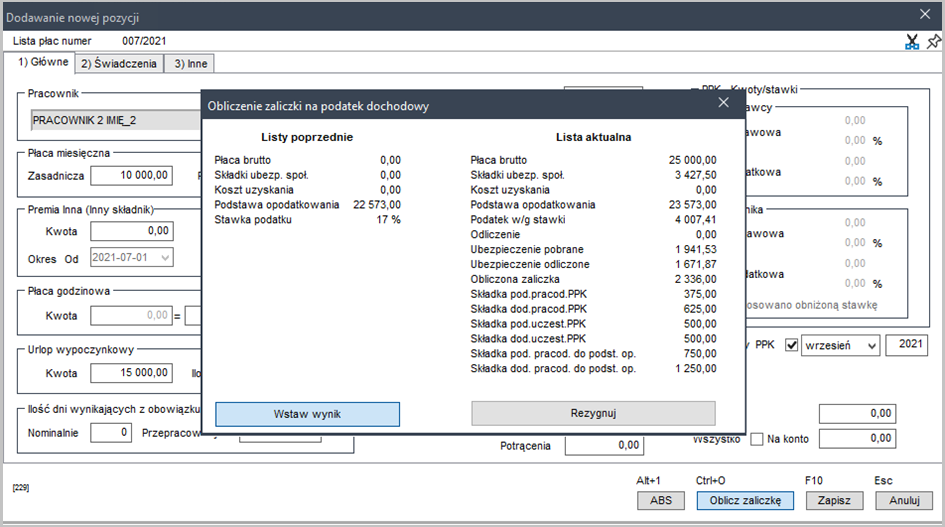Click the Zapisz button

(834, 500)
